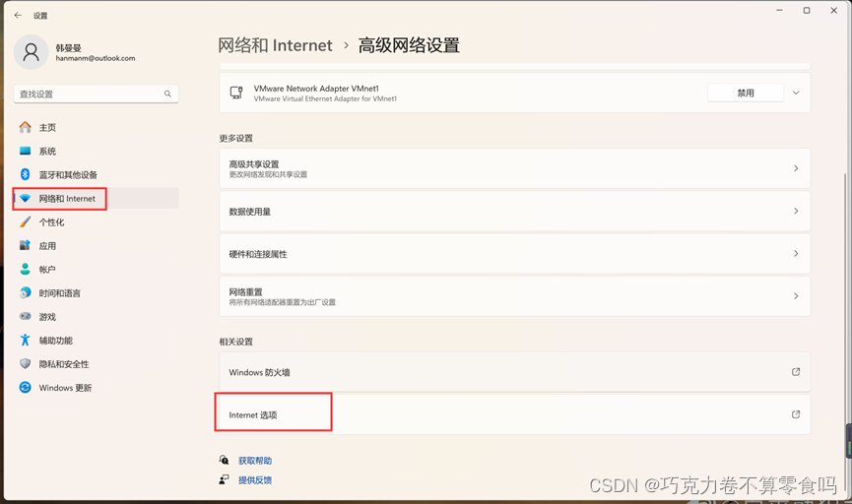Viewport: 852px width, 504px height.
Task: Expand the VMware VMnet1 adapter chevron
Action: [x=796, y=93]
